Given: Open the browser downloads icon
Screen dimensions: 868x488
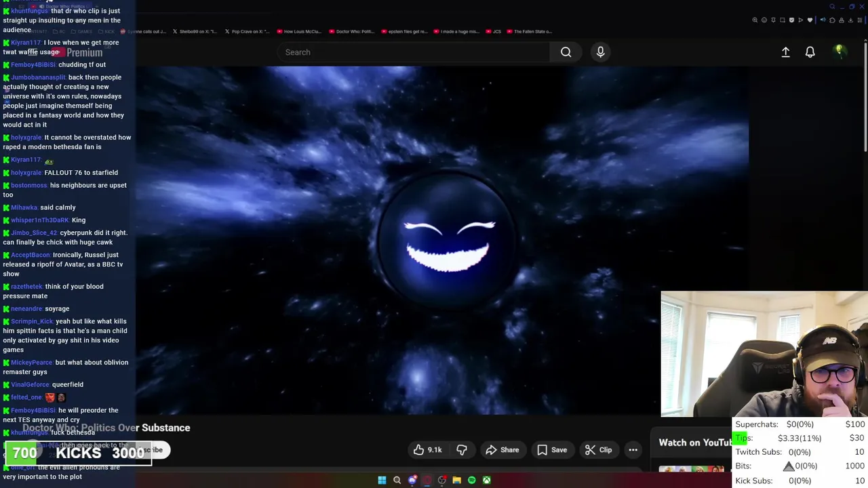Looking at the screenshot, I should coord(850,20).
